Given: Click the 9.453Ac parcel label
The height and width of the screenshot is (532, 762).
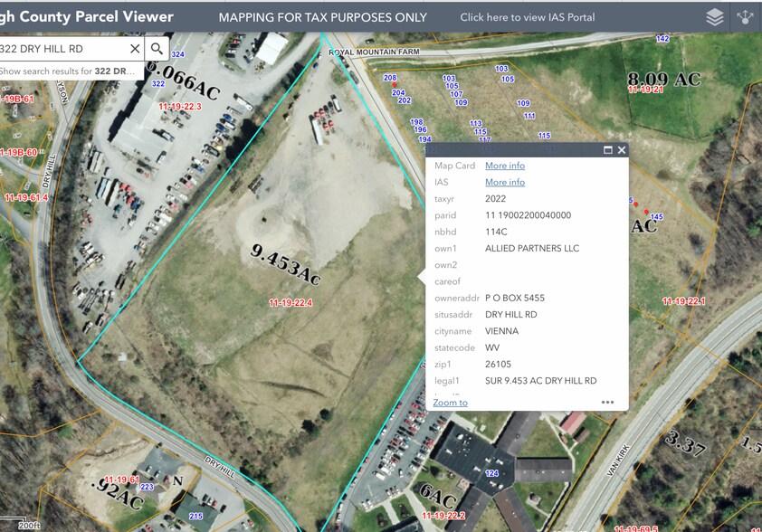Looking at the screenshot, I should point(285,264).
